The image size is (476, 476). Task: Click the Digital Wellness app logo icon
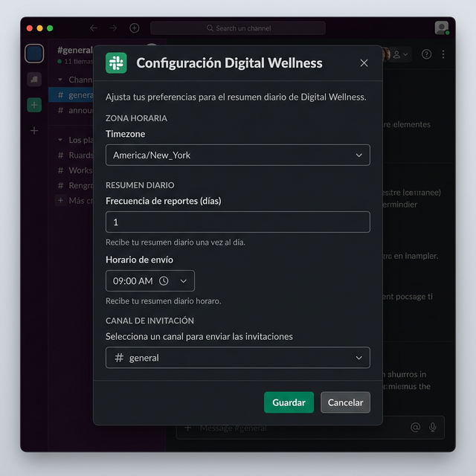coord(116,62)
